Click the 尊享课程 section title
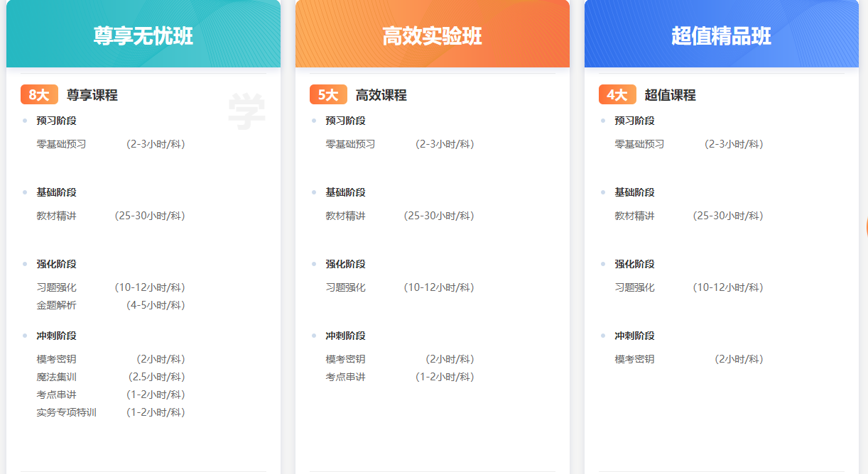The width and height of the screenshot is (868, 474). point(92,95)
